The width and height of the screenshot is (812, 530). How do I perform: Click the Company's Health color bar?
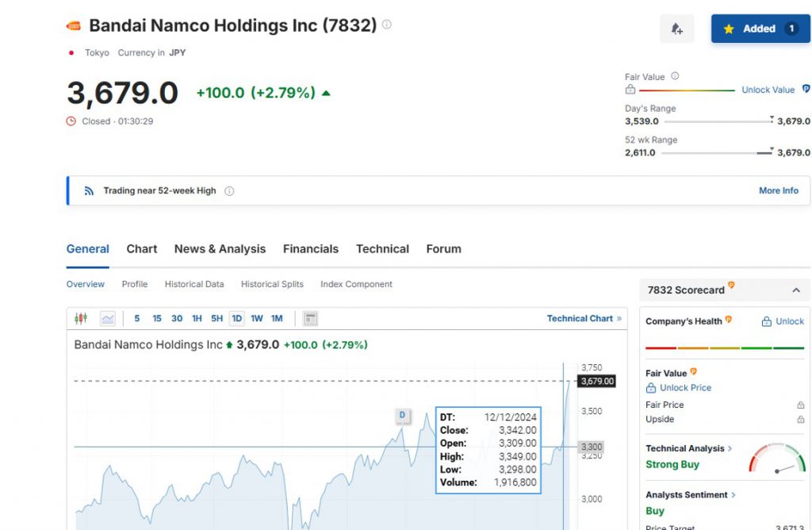pyautogui.click(x=725, y=348)
